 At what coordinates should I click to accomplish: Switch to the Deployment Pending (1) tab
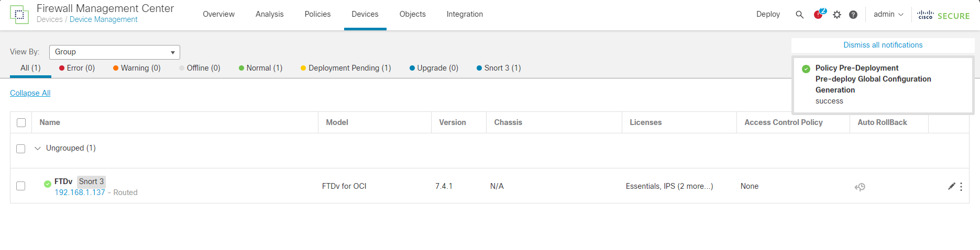[346, 68]
